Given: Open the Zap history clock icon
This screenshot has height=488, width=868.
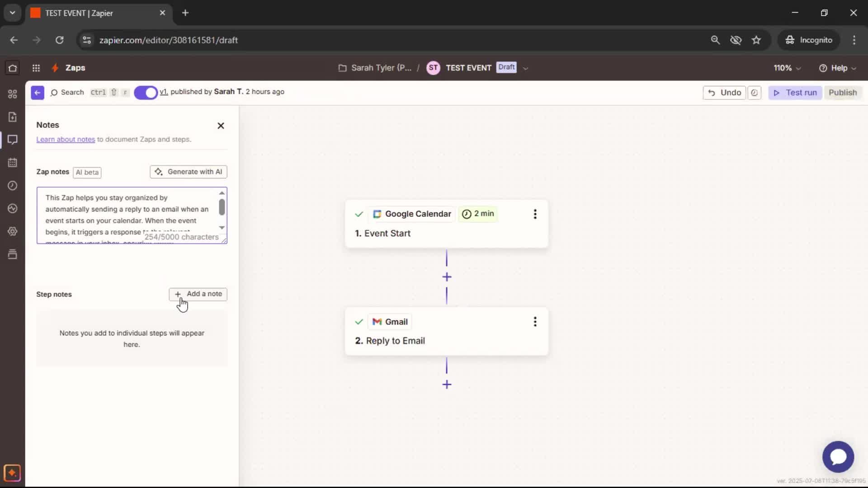Looking at the screenshot, I should [13, 186].
